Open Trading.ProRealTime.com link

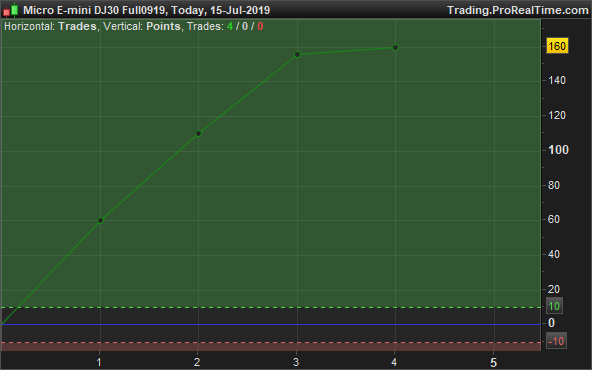[x=518, y=10]
